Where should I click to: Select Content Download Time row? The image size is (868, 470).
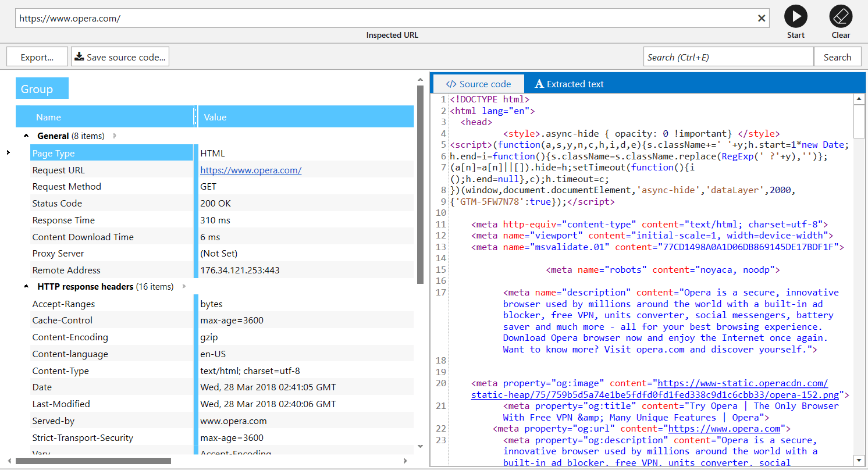click(222, 237)
